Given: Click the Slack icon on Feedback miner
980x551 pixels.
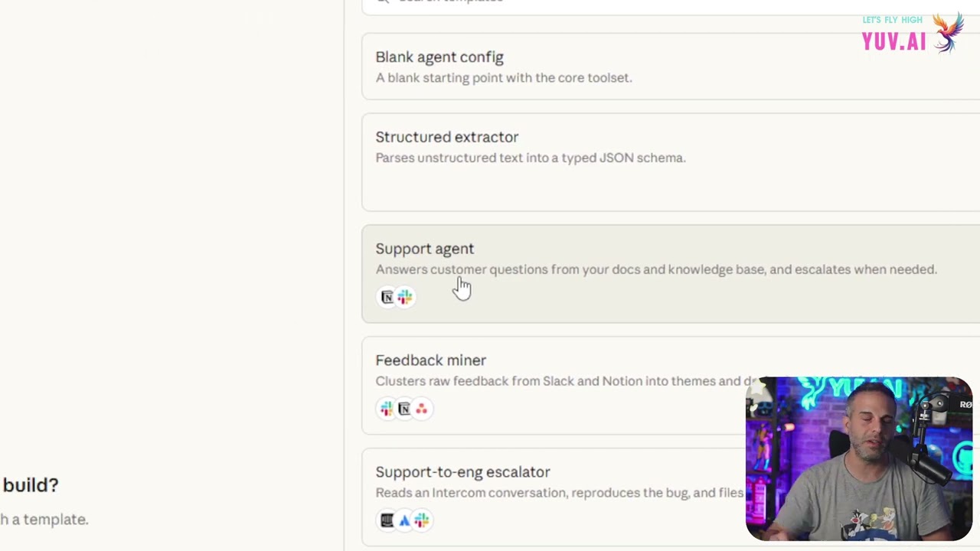Looking at the screenshot, I should (387, 409).
